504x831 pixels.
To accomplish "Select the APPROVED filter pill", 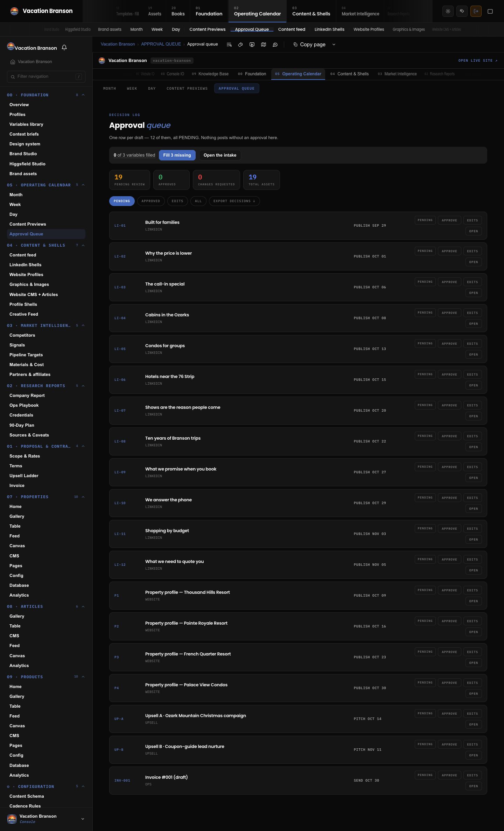I will coord(151,201).
